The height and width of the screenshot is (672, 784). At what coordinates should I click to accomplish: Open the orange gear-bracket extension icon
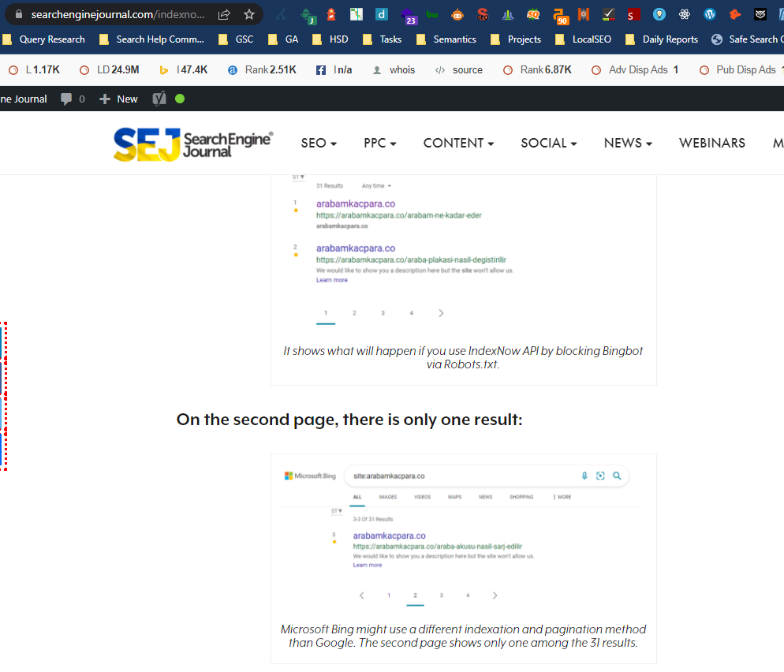coord(584,14)
